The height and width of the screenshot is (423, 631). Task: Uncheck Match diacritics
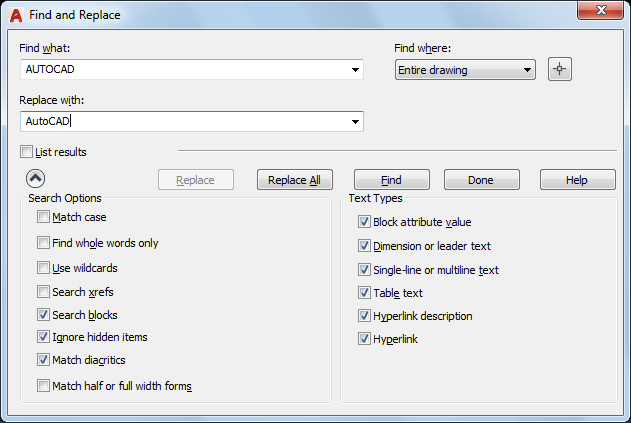click(x=43, y=359)
